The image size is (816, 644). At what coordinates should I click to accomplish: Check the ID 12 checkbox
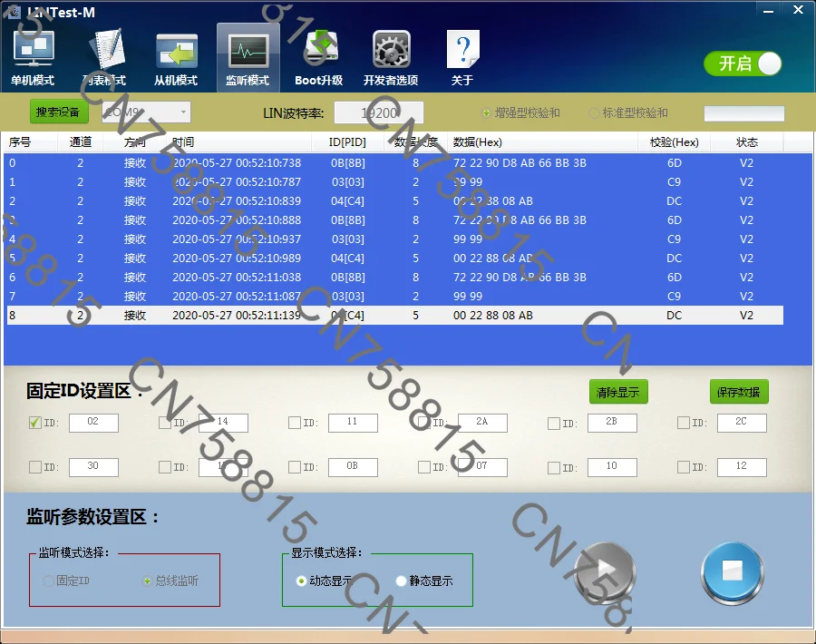click(x=684, y=467)
